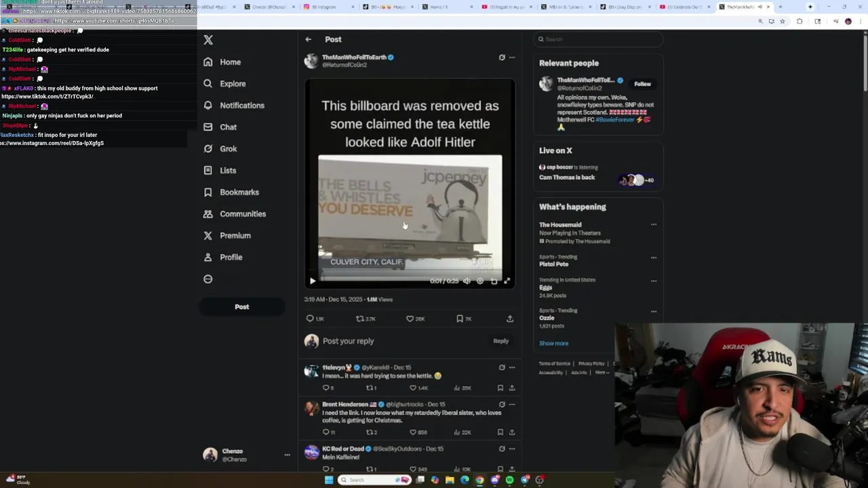The width and height of the screenshot is (868, 488).
Task: Open three-dot menu on Brent Henderson reply
Action: click(512, 405)
